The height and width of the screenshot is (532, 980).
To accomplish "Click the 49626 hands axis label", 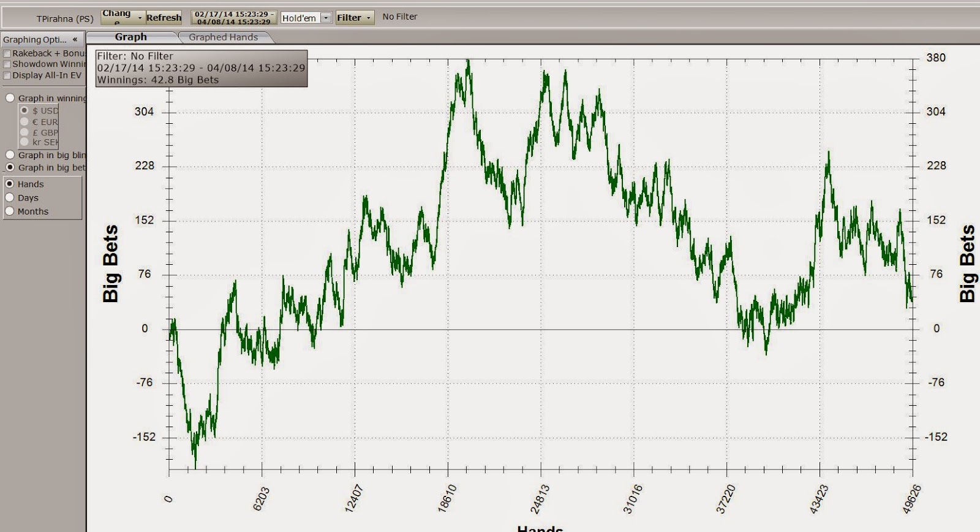I will [912, 499].
